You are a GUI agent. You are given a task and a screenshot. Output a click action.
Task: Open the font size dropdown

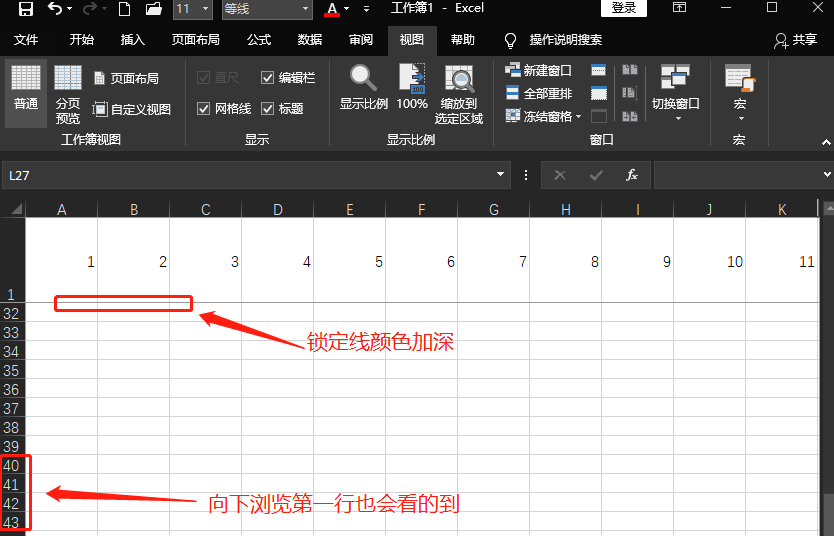click(x=206, y=9)
